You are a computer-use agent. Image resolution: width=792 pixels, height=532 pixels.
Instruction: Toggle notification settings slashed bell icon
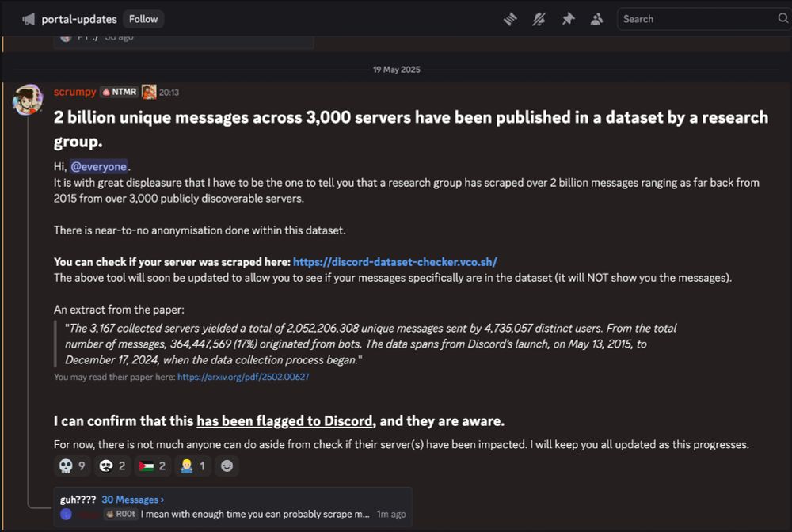click(x=539, y=19)
